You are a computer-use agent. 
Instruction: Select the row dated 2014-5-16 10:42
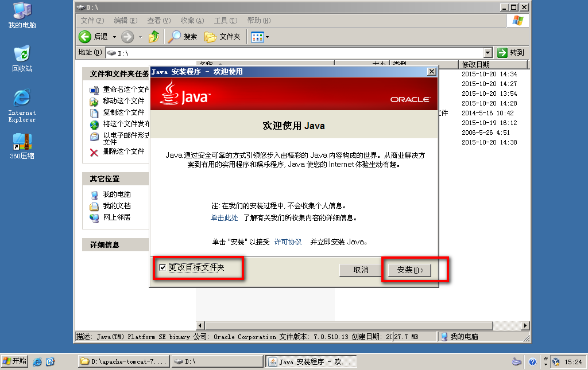pos(488,113)
